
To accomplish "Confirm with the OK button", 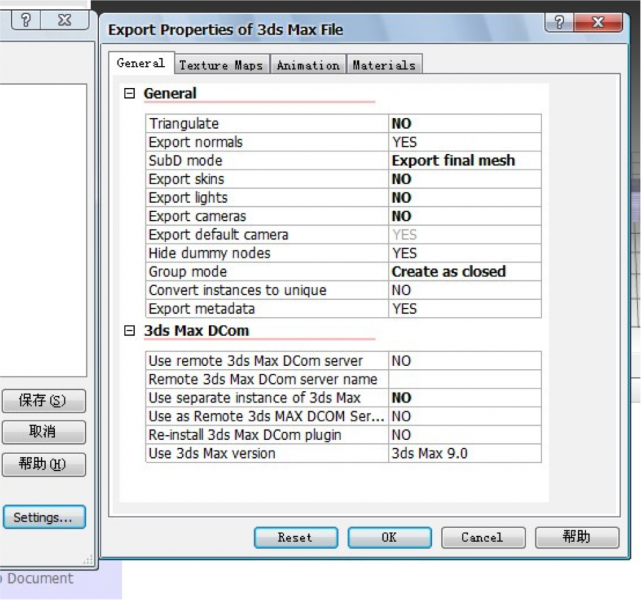I will coord(389,537).
